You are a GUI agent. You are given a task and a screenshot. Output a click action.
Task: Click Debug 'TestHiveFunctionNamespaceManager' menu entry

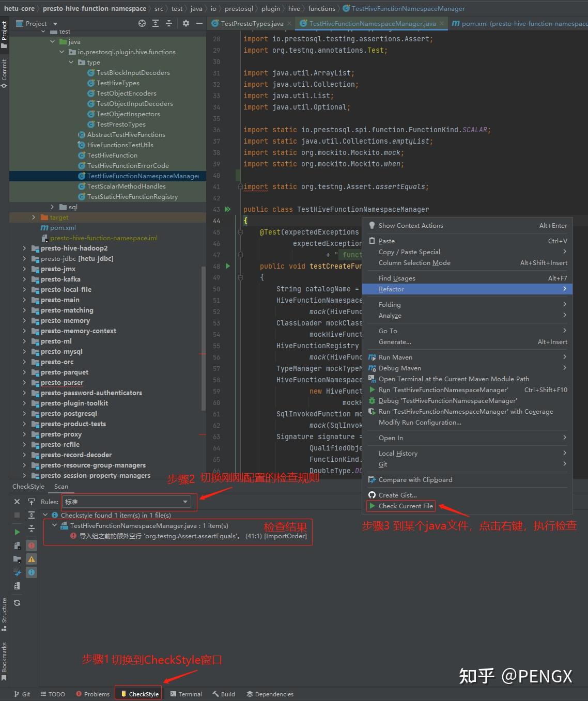tap(467, 400)
